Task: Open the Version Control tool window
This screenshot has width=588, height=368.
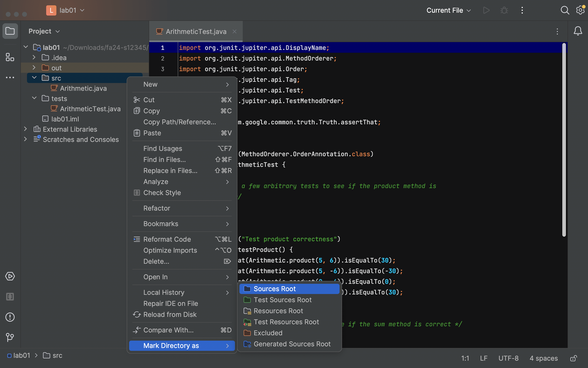Action: tap(10, 337)
